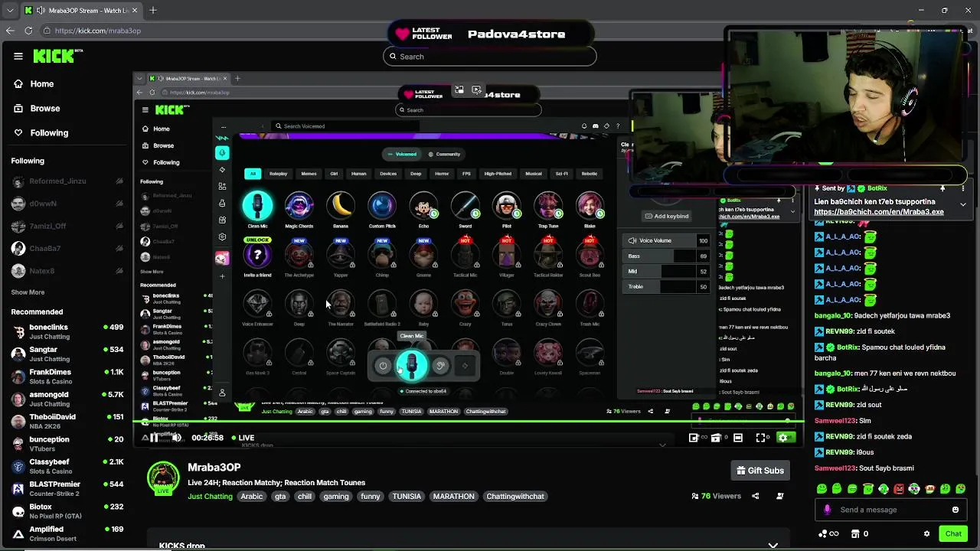The height and width of the screenshot is (551, 980).
Task: Select the Memes category tab
Action: click(x=309, y=174)
